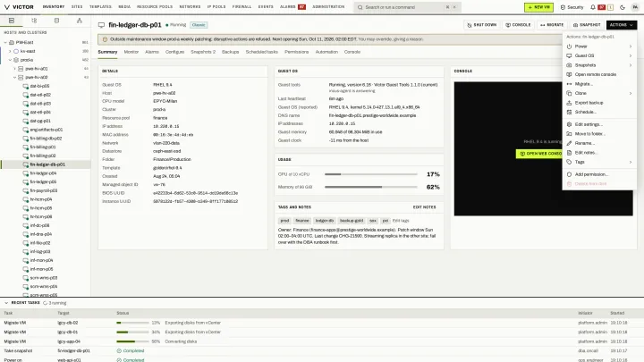Open the network topology sidebar icon
The image size is (644, 362).
tap(80, 21)
